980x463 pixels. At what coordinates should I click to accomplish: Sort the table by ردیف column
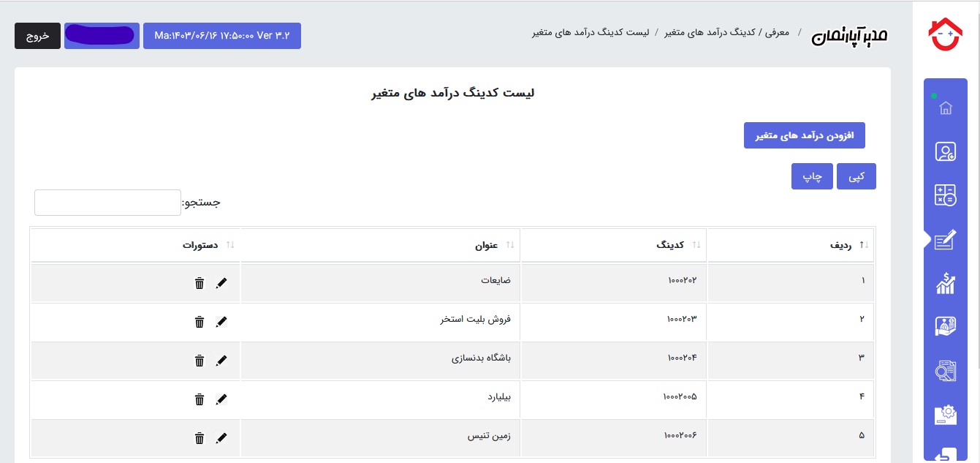(840, 246)
